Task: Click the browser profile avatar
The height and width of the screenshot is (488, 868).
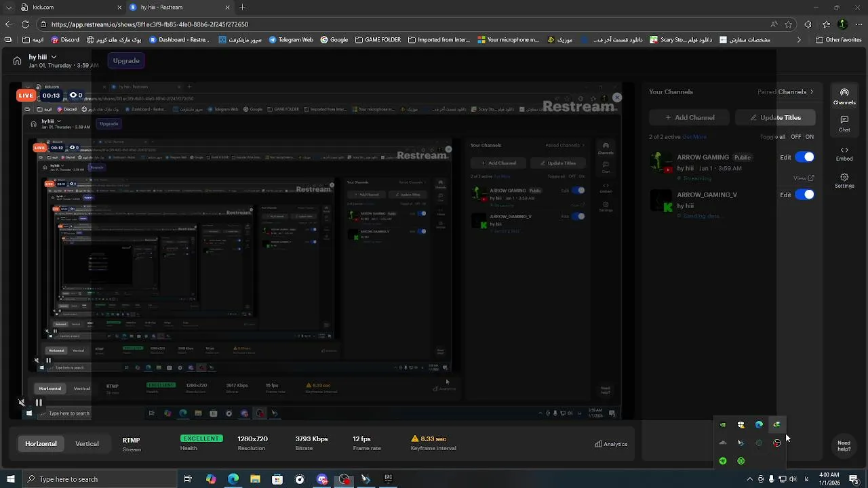Action: 842,24
